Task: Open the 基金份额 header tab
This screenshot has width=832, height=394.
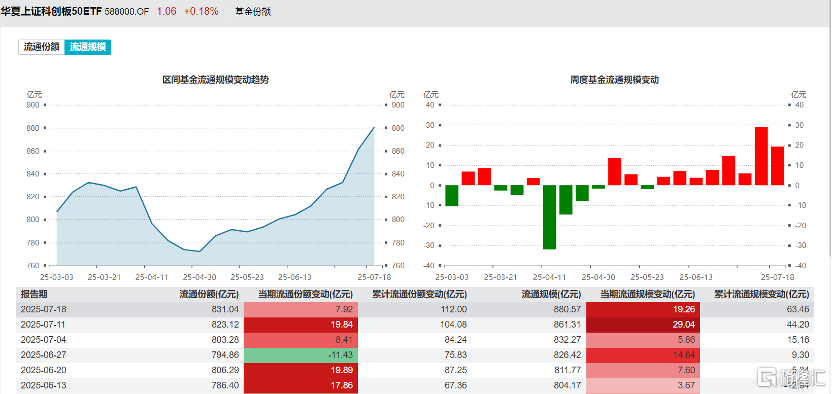Action: pyautogui.click(x=253, y=11)
